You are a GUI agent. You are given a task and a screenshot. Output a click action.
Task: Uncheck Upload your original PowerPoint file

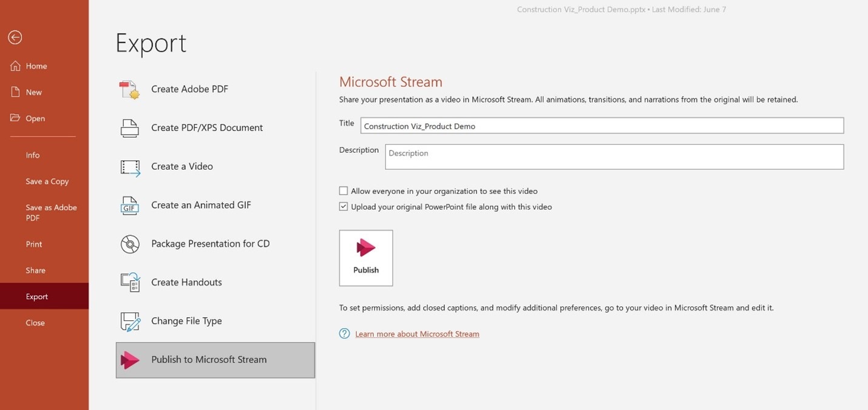coord(344,207)
